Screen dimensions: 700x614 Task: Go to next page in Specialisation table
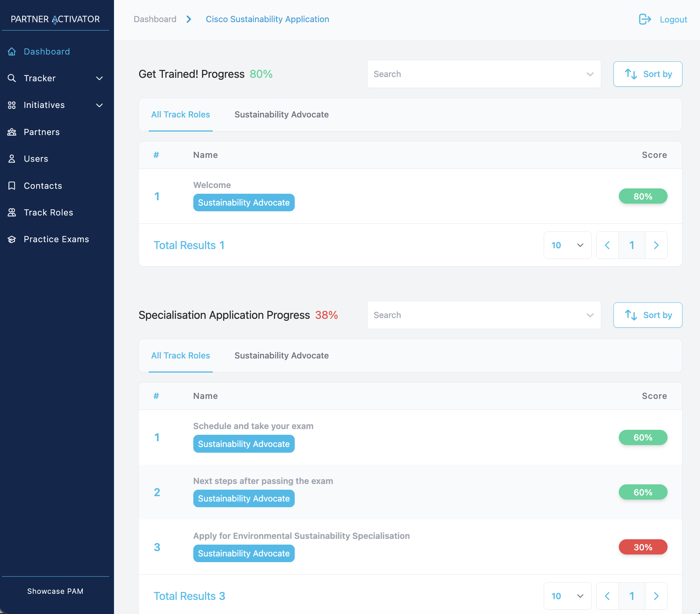(656, 596)
